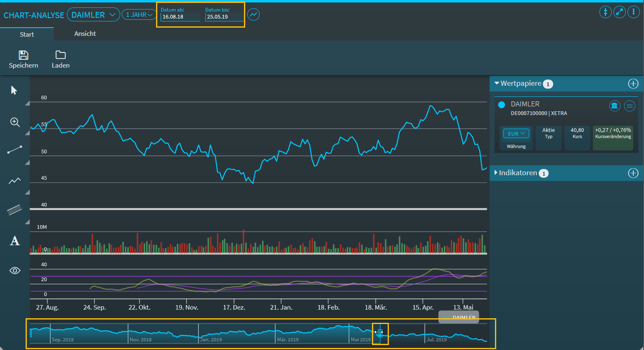The height and width of the screenshot is (350, 644).
Task: Pick the text annotation tool
Action: (15, 241)
